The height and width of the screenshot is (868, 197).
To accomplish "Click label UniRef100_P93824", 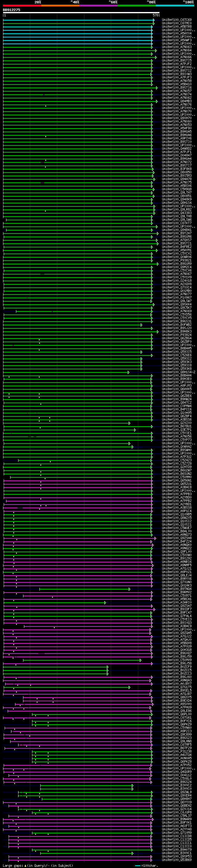I will pos(177,335).
